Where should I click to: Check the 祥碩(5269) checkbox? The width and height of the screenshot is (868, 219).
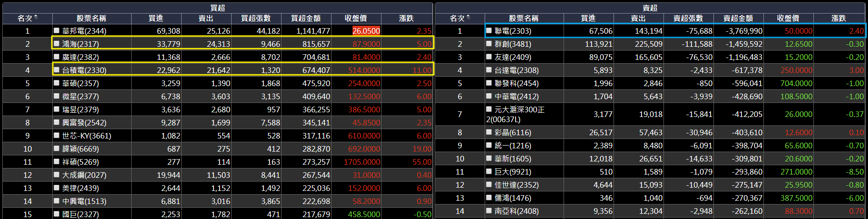tap(56, 161)
